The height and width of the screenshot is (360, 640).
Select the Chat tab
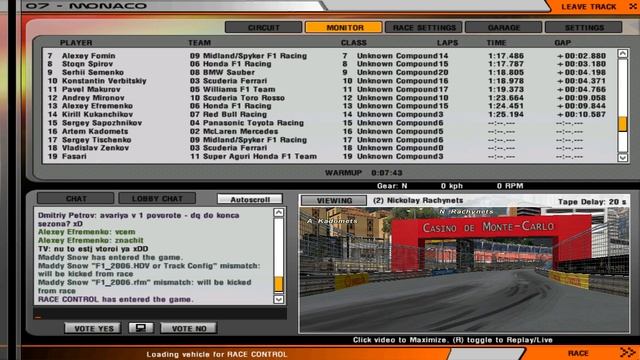coord(76,198)
